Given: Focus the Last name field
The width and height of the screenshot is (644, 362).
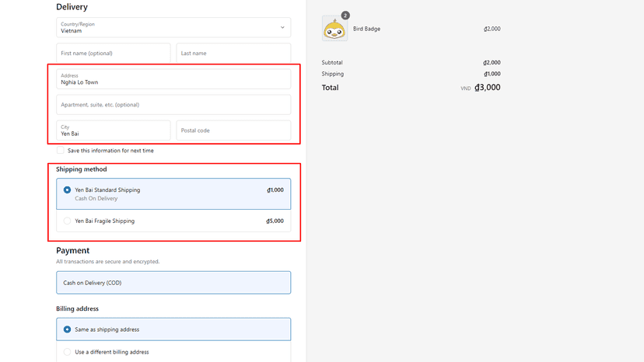Looking at the screenshot, I should click(233, 54).
